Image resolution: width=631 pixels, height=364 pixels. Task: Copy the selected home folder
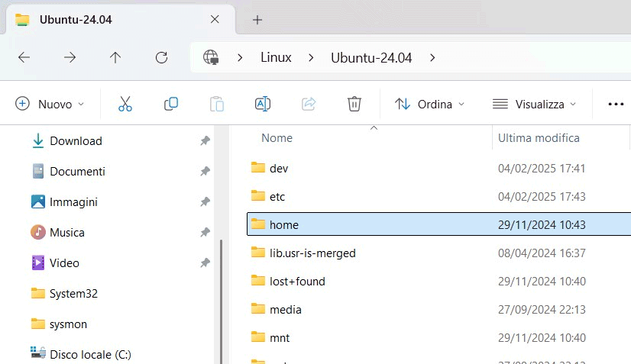pyautogui.click(x=171, y=105)
